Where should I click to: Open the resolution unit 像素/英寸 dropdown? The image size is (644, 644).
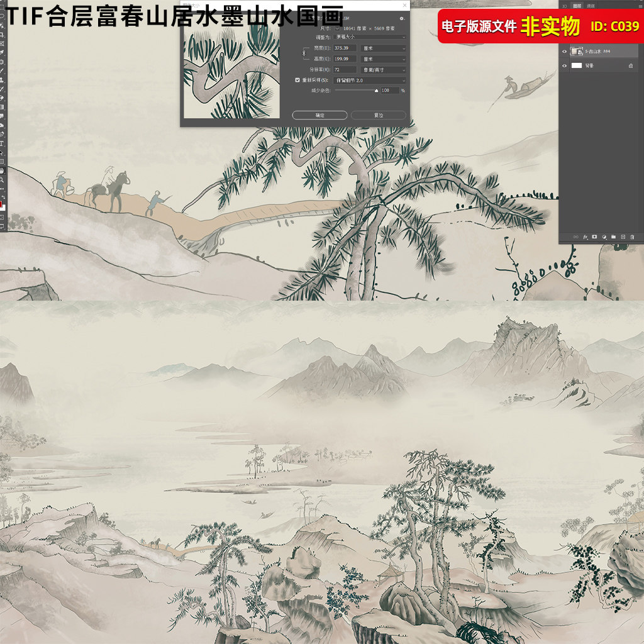[x=384, y=70]
